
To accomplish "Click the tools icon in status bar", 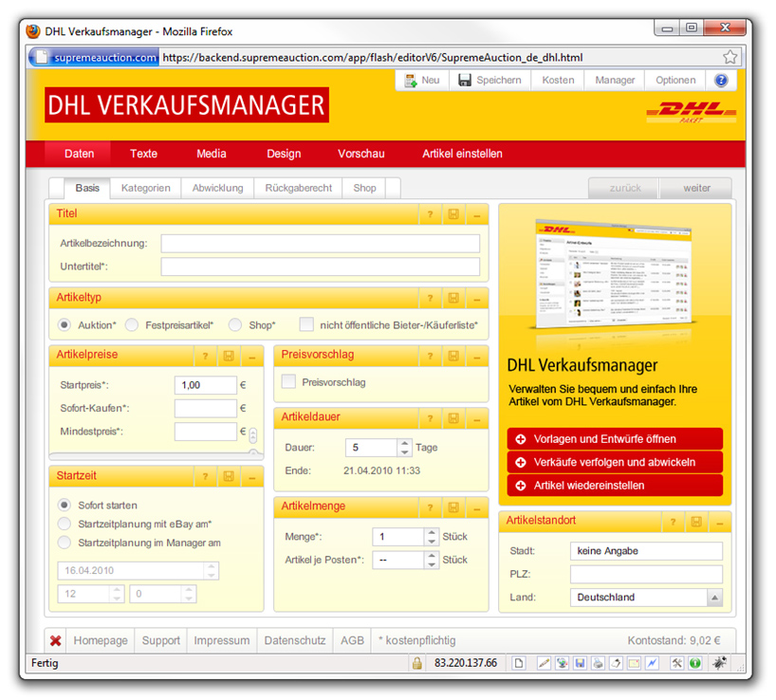I will [676, 663].
